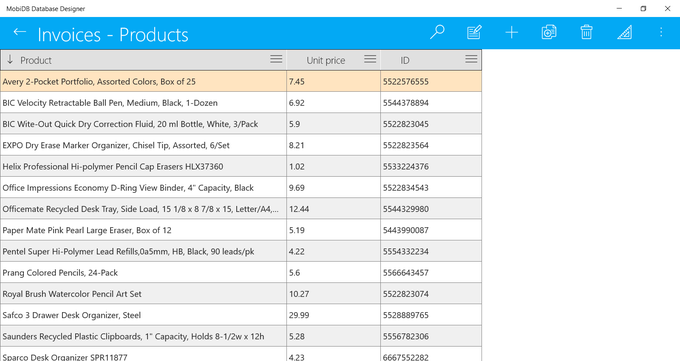Toggle sort arrow on Product column
680x361 pixels.
pos(10,59)
